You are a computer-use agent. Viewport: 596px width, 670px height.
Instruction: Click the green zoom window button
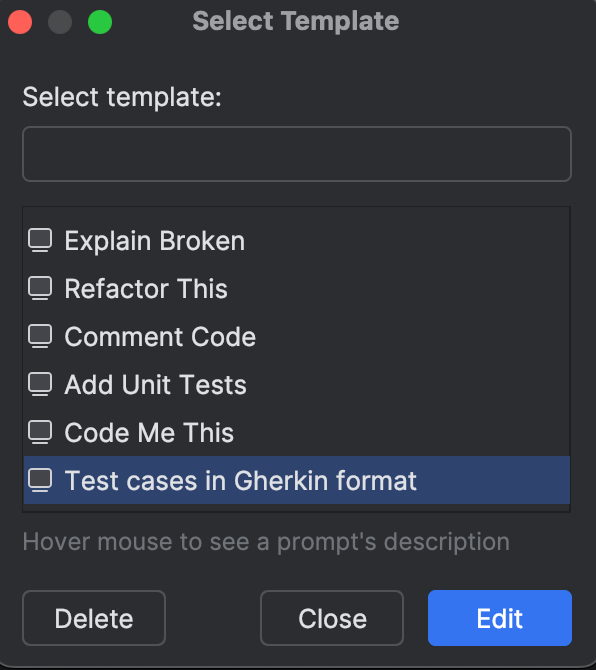(100, 22)
